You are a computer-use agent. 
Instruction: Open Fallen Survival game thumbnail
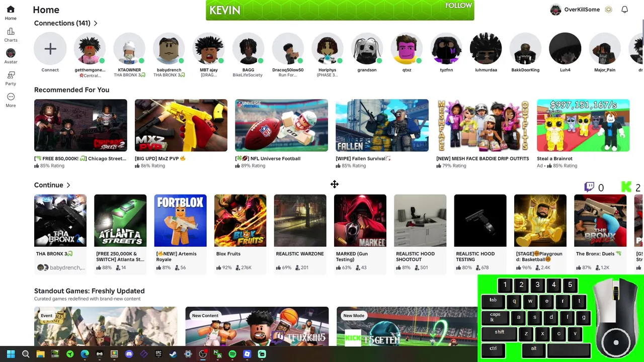[x=382, y=125]
